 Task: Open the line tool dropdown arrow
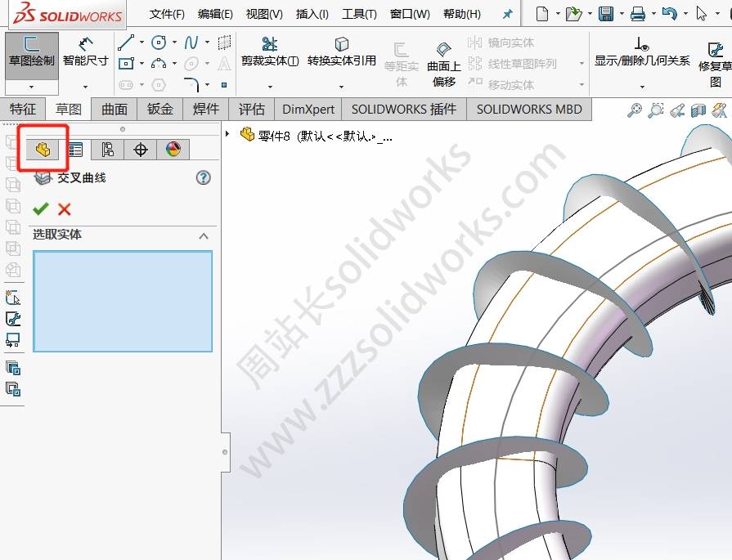142,43
